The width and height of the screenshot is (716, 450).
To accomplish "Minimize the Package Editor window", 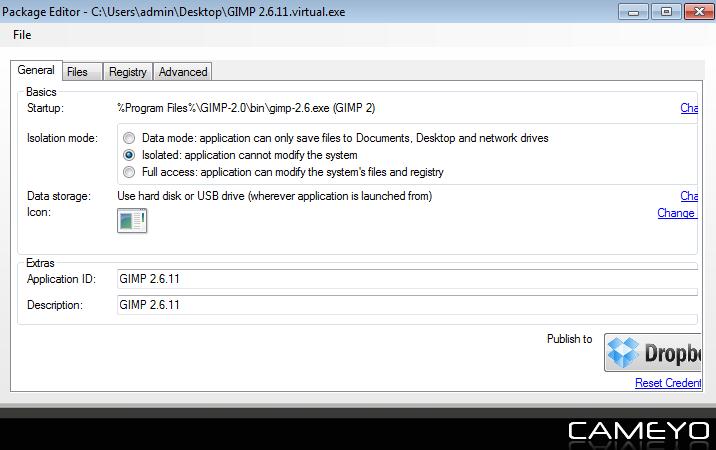I will pos(633,12).
